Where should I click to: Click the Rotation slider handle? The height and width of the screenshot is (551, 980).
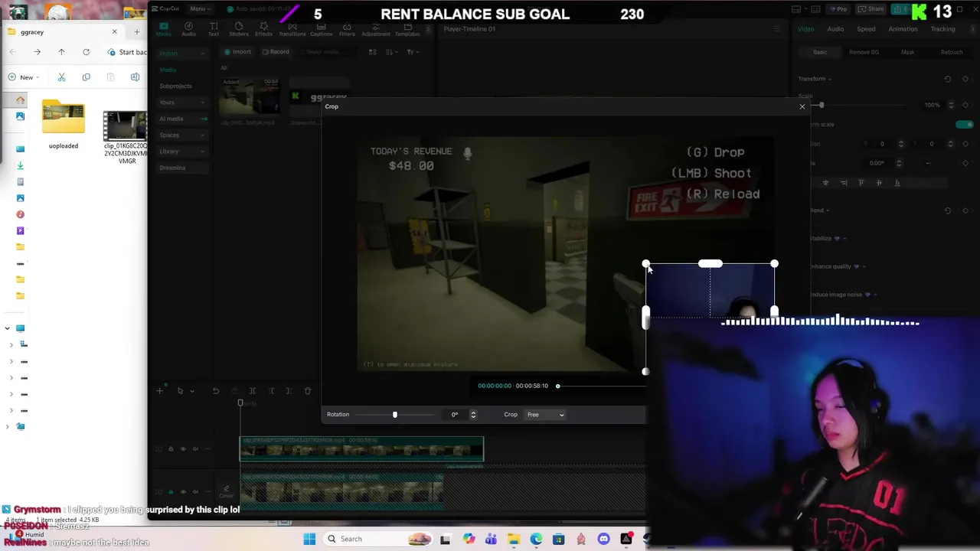pos(395,415)
